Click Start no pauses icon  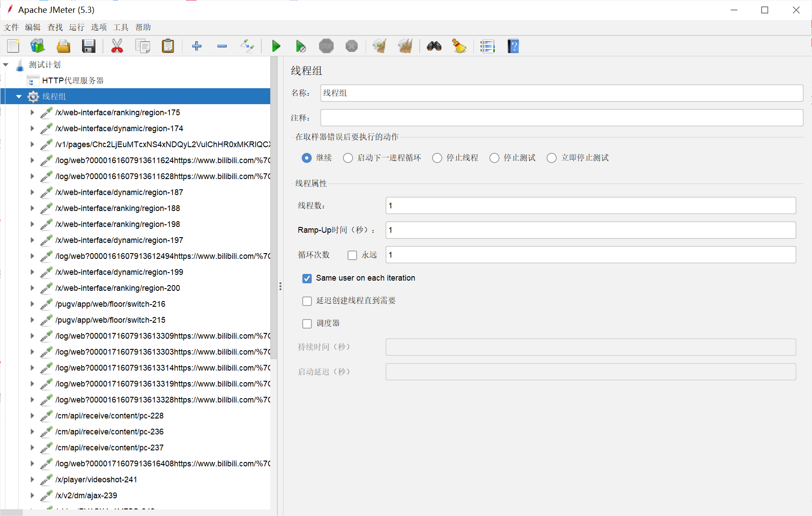click(x=301, y=46)
